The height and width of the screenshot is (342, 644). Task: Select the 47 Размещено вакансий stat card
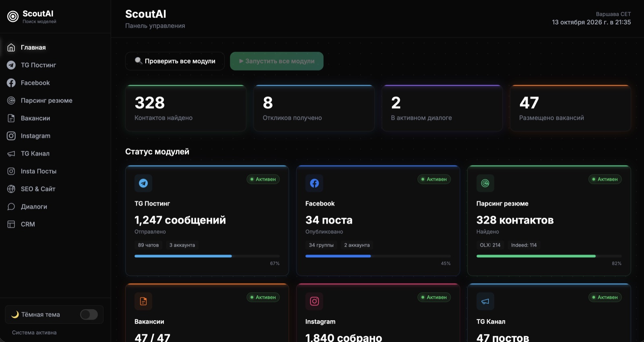pyautogui.click(x=570, y=108)
